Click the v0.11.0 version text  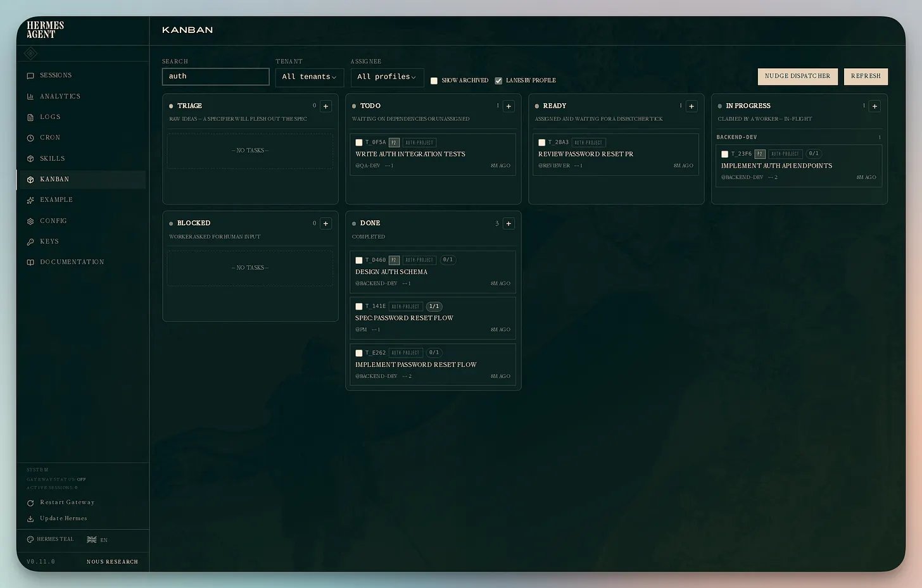(x=41, y=562)
